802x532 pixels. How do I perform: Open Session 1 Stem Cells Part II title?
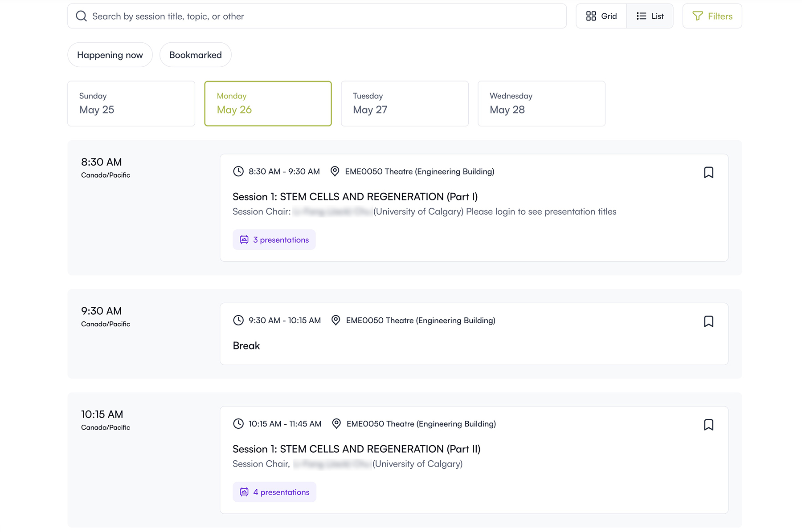(x=356, y=449)
